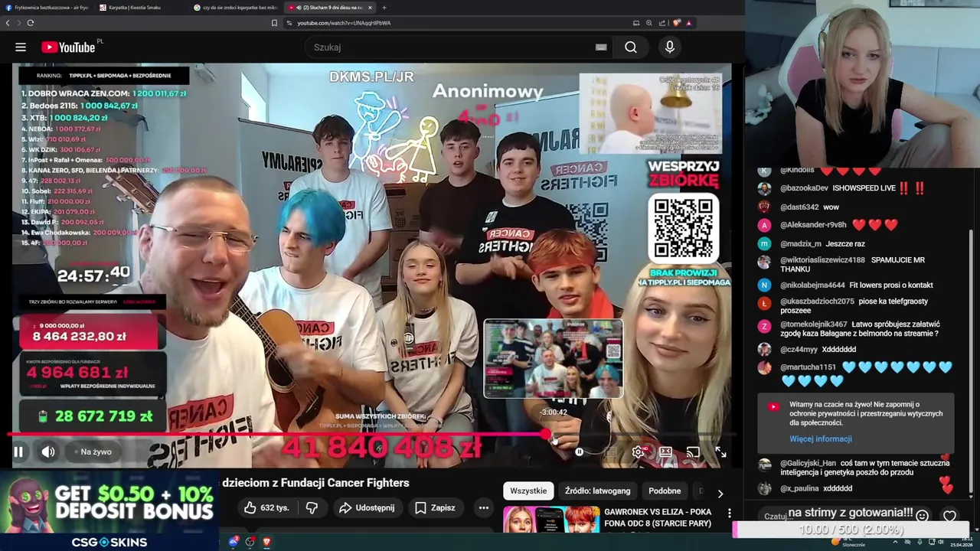Click the youtube.com address bar URL
Viewport: 980px width, 551px height.
(x=344, y=23)
